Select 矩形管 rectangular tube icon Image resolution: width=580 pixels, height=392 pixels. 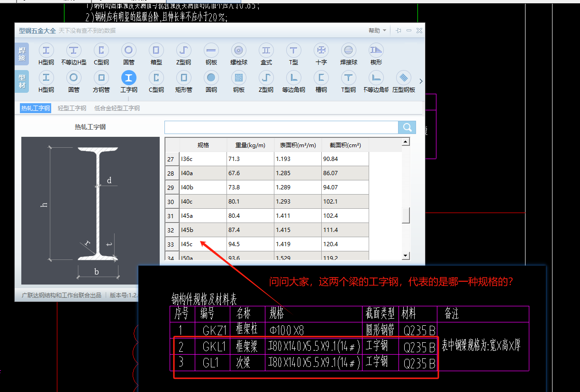(183, 81)
